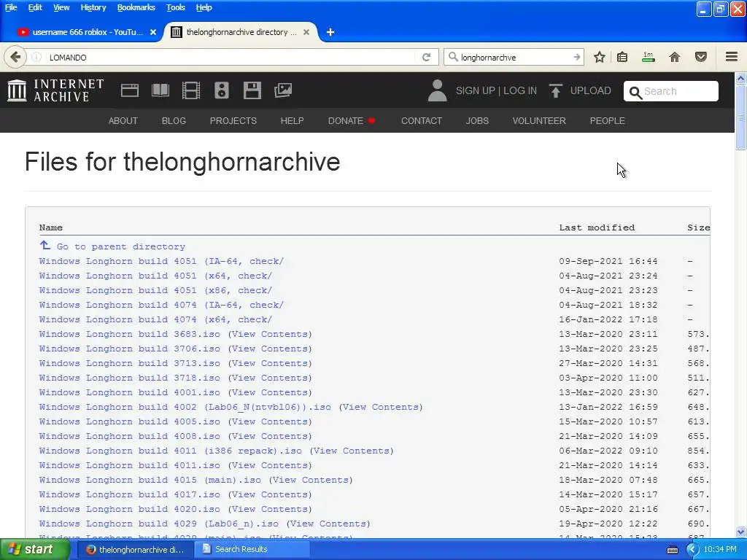Viewport: 747px width, 560px height.
Task: Click the thelonghornarchive Firefox taskbar button
Action: tap(135, 550)
